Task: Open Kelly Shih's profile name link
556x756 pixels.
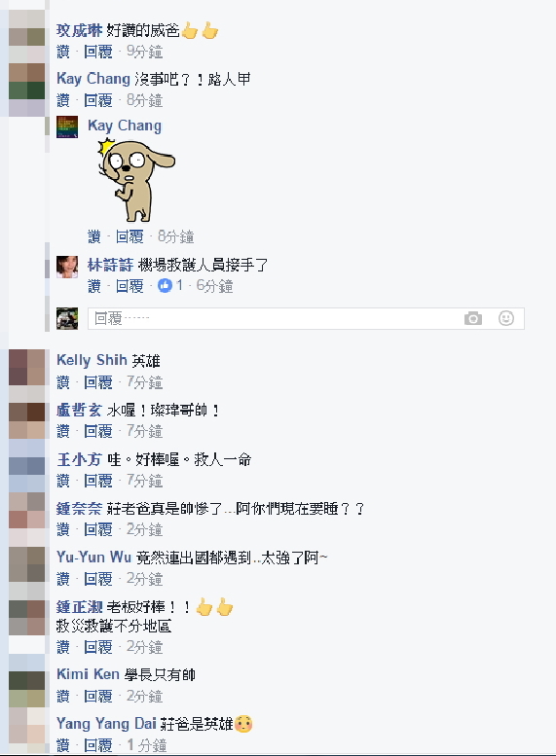Action: [92, 360]
